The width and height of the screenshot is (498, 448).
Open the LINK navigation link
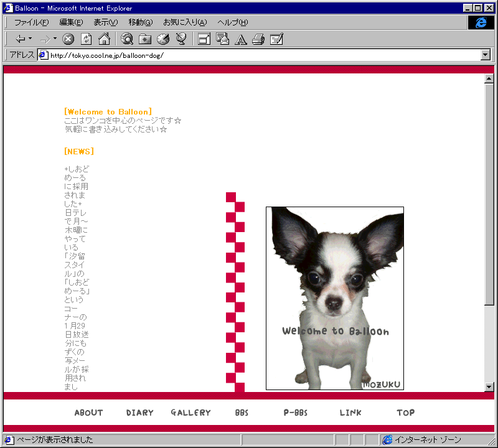tap(350, 413)
